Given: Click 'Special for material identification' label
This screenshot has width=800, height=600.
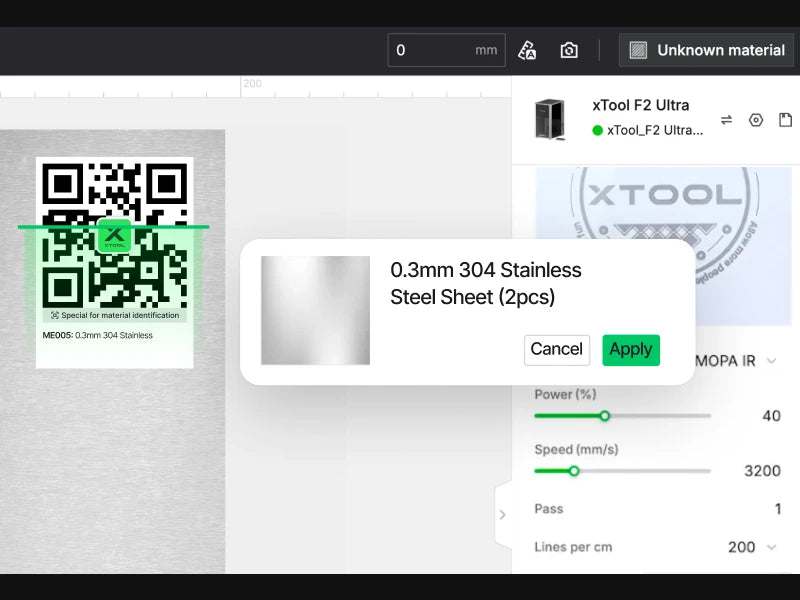Looking at the screenshot, I should pyautogui.click(x=115, y=315).
